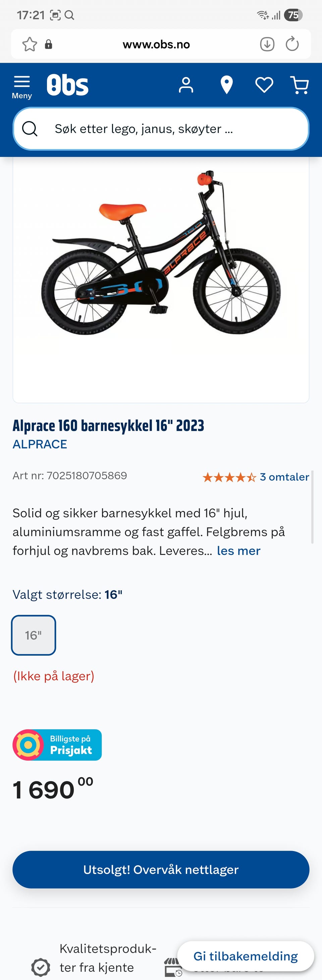
Task: Open the Meny hamburger menu
Action: pyautogui.click(x=22, y=87)
